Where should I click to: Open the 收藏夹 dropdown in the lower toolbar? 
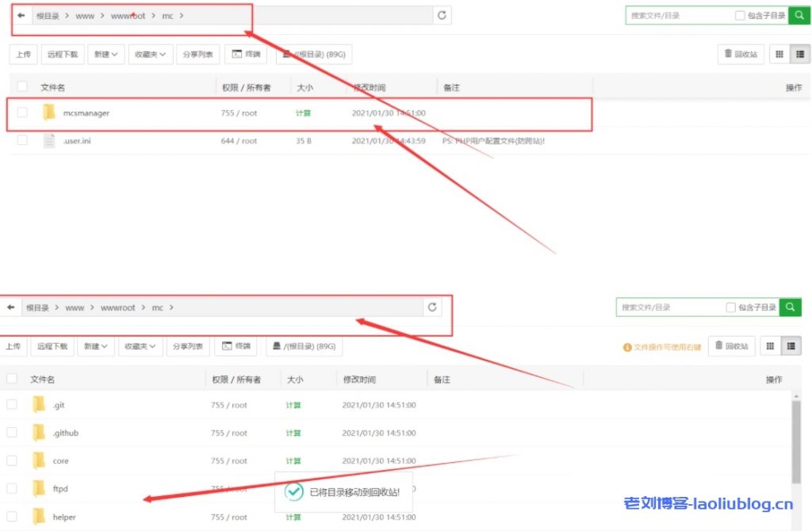[x=140, y=346]
